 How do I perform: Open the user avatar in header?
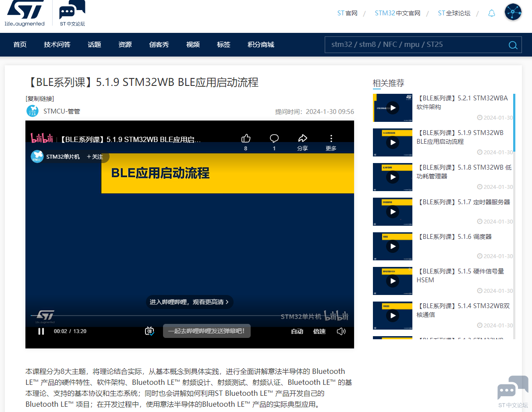[x=513, y=12]
